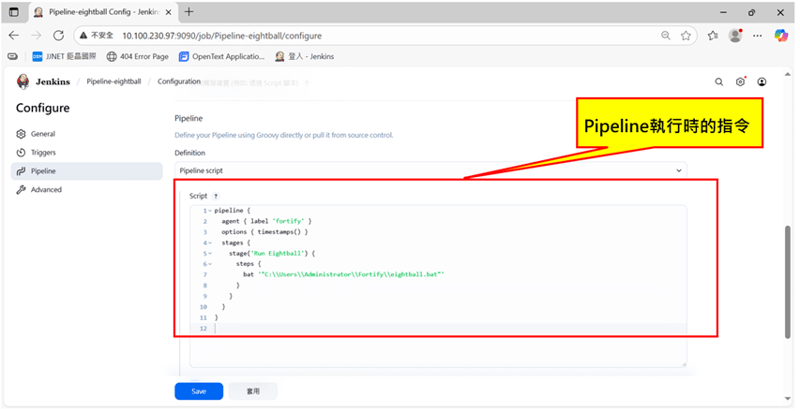
Task: Click the Script editor resize handle
Action: (x=683, y=364)
